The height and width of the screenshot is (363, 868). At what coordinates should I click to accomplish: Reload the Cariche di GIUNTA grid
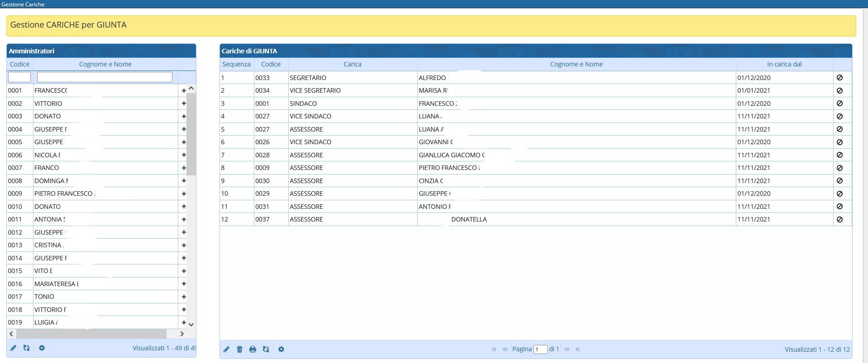coord(266,349)
